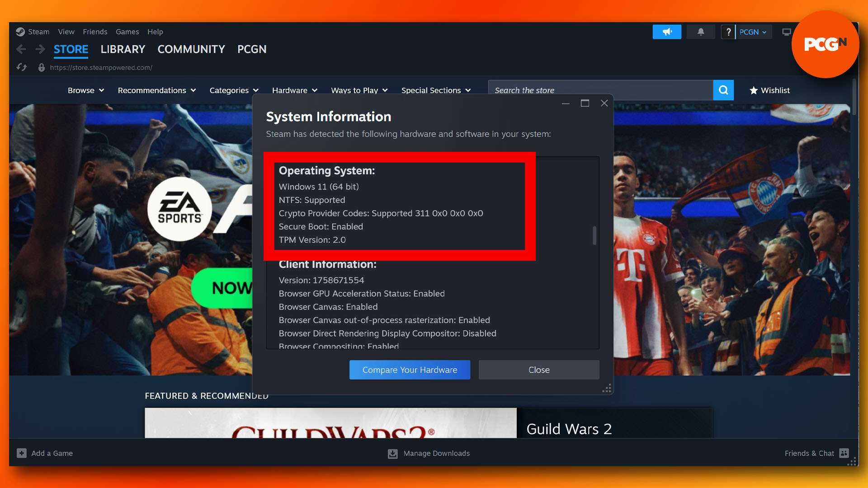Click the plus icon beside Add a Game
Image resolution: width=868 pixels, height=488 pixels.
(22, 453)
